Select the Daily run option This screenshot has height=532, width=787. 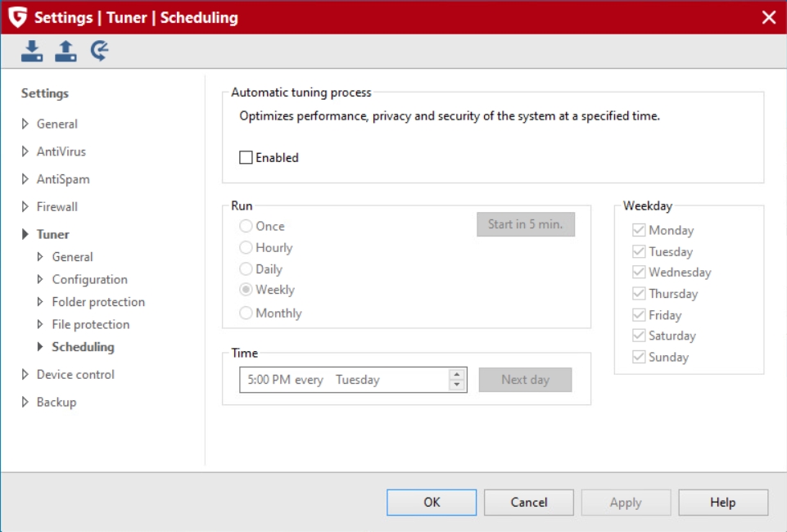pyautogui.click(x=246, y=268)
